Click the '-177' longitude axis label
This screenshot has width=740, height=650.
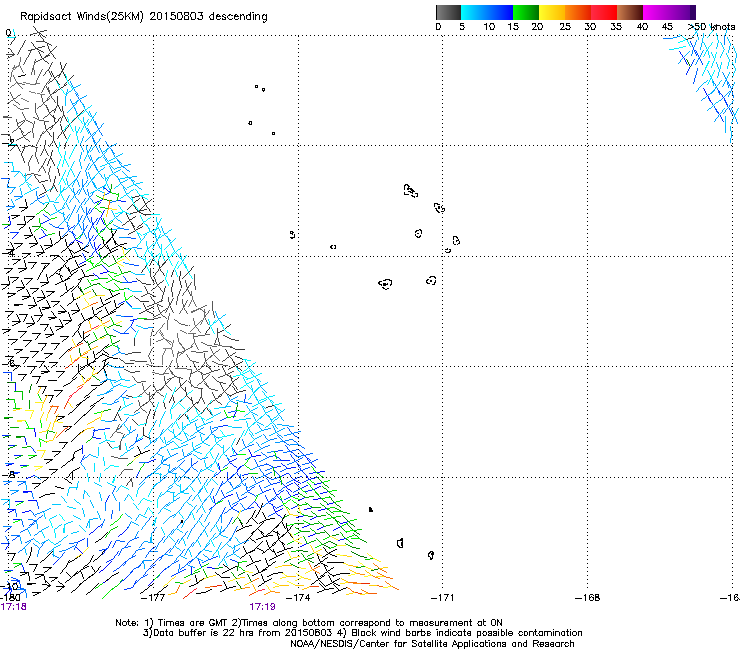[153, 598]
